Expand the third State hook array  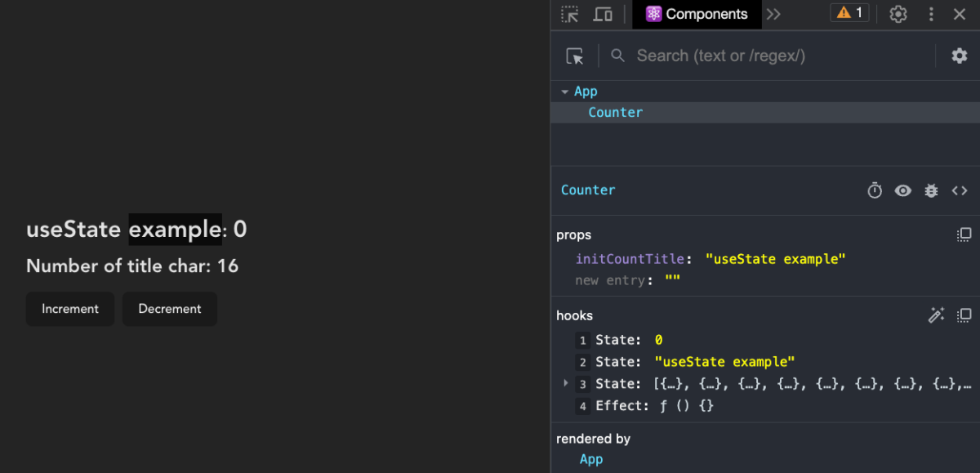point(566,383)
